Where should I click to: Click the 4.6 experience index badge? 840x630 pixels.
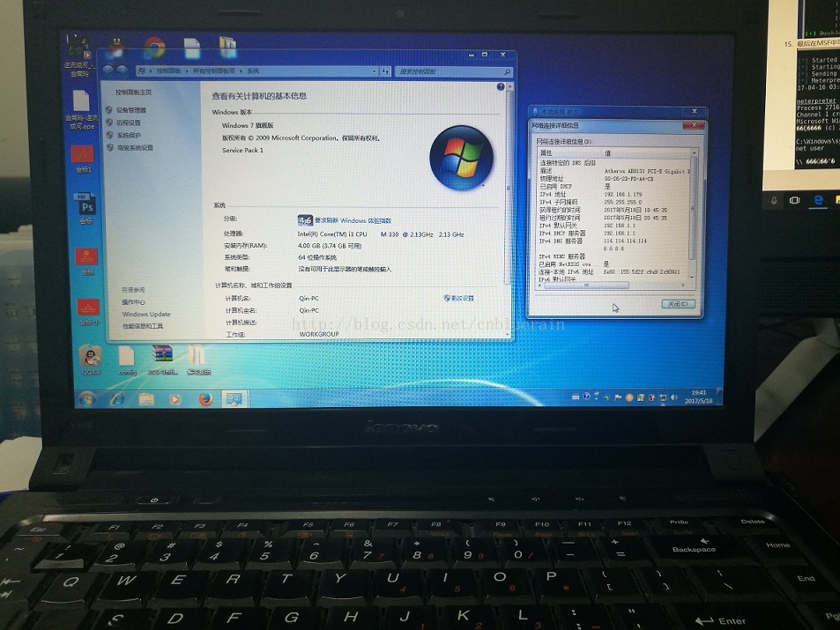pos(305,220)
